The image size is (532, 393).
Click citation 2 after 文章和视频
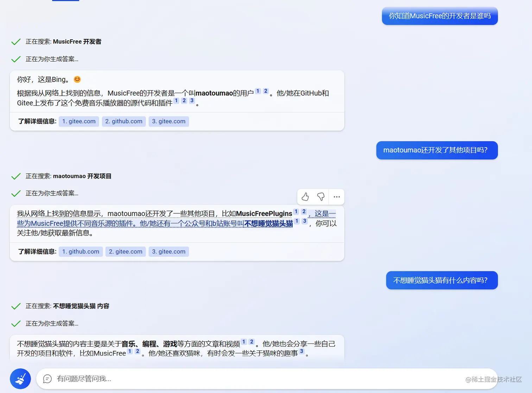[x=252, y=342]
